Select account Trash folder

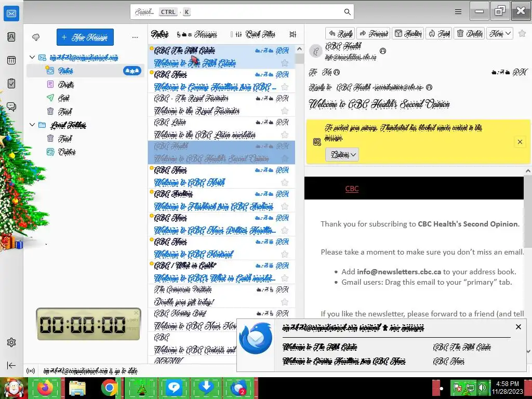(x=86, y=111)
